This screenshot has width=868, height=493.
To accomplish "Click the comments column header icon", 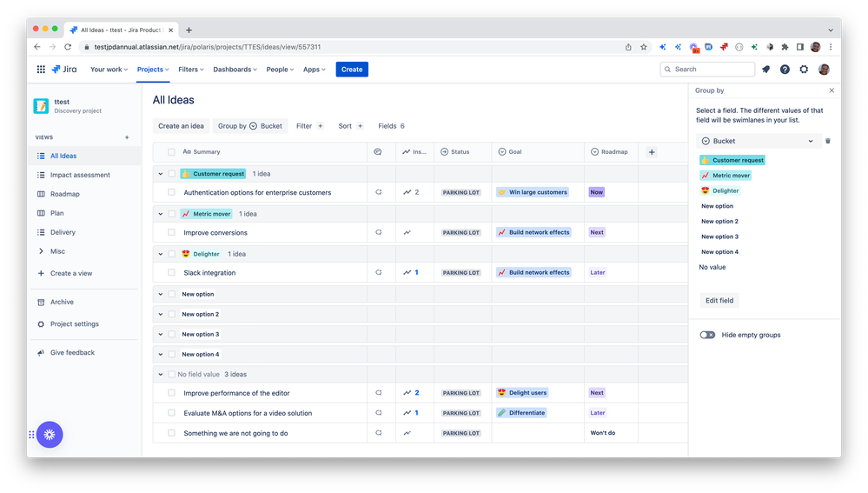I will click(378, 152).
